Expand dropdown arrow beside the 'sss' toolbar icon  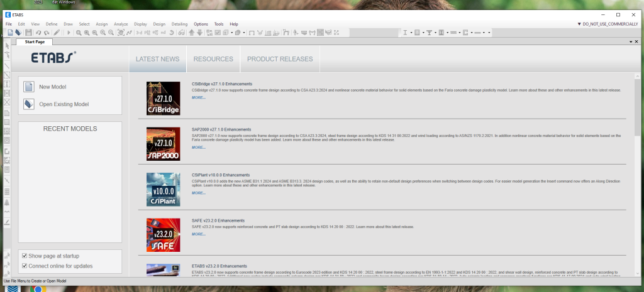(x=460, y=33)
